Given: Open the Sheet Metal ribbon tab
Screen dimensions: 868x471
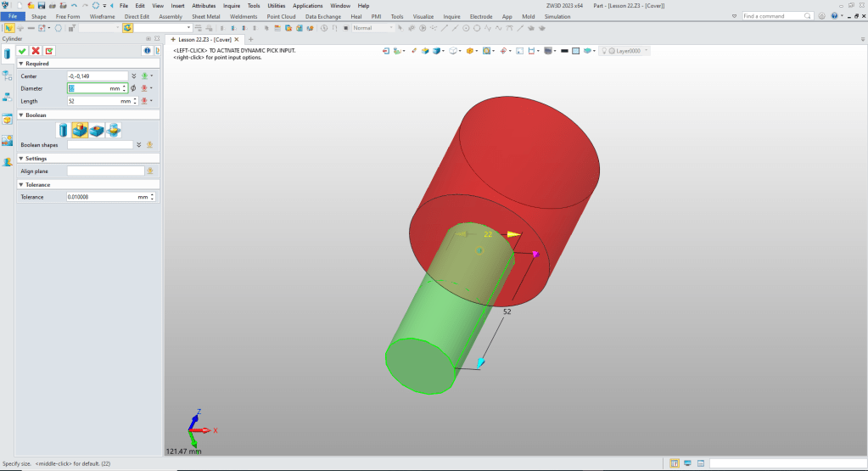Looking at the screenshot, I should click(204, 16).
